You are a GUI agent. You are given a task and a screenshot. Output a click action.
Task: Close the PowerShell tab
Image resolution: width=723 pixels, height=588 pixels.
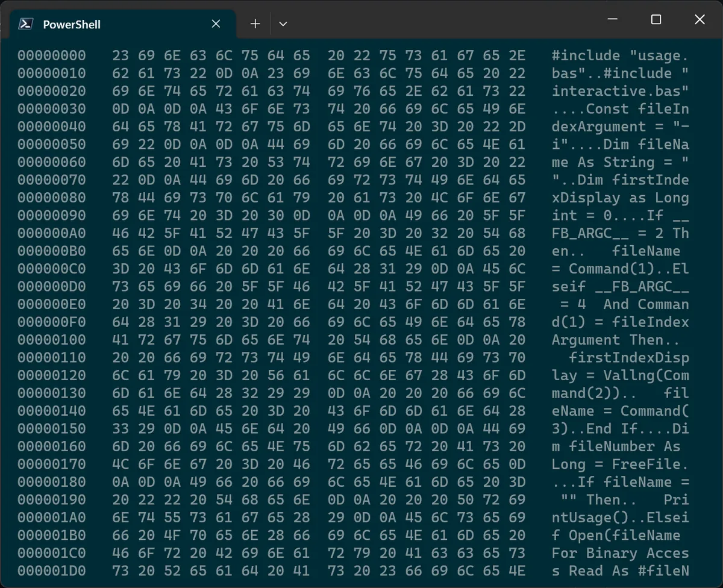[216, 23]
